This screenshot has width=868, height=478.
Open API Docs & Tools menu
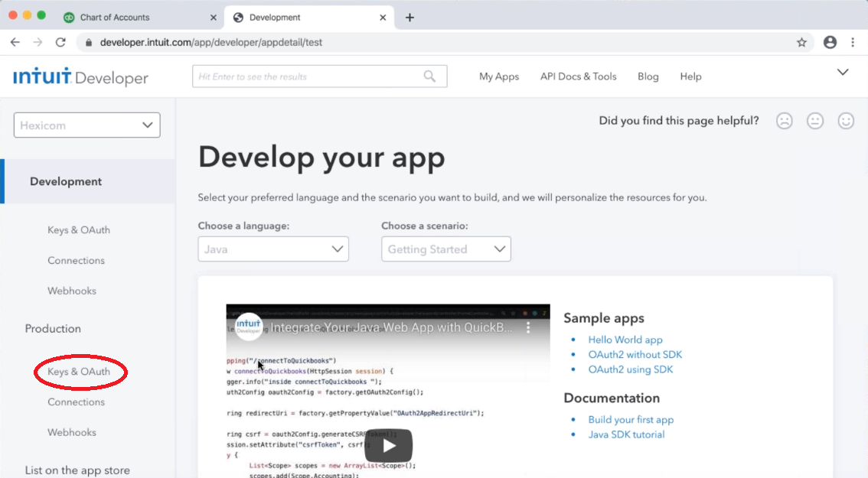(x=578, y=76)
